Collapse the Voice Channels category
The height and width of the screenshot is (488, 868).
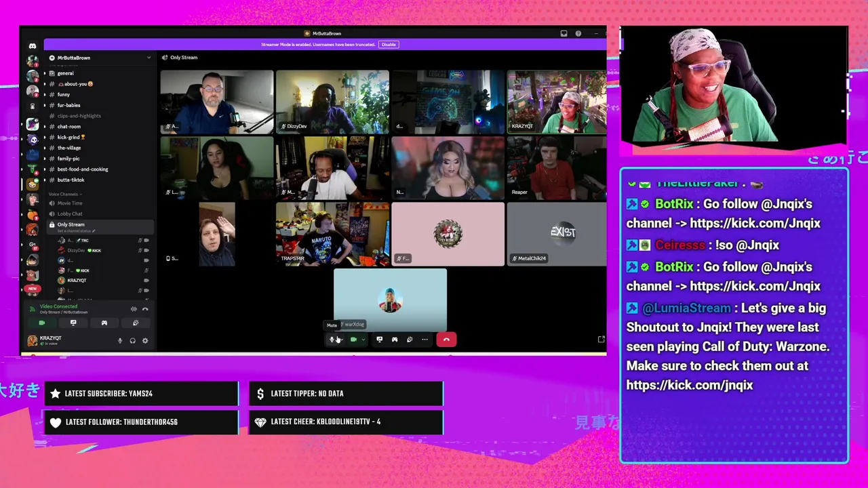coord(64,195)
